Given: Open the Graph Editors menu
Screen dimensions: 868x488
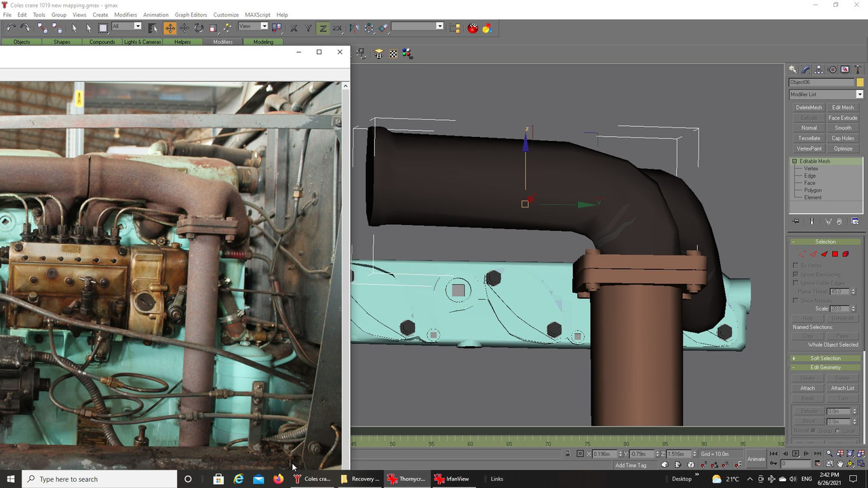Looking at the screenshot, I should [191, 14].
